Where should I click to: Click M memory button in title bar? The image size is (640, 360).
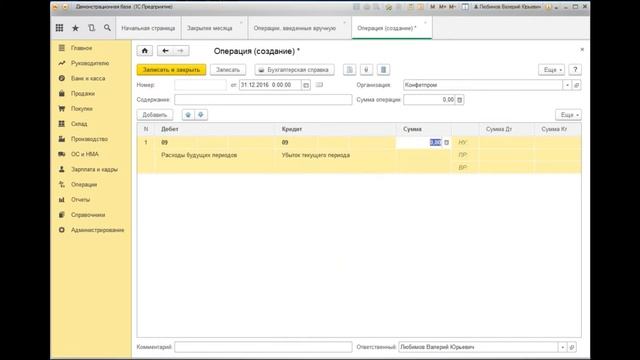[x=433, y=7]
